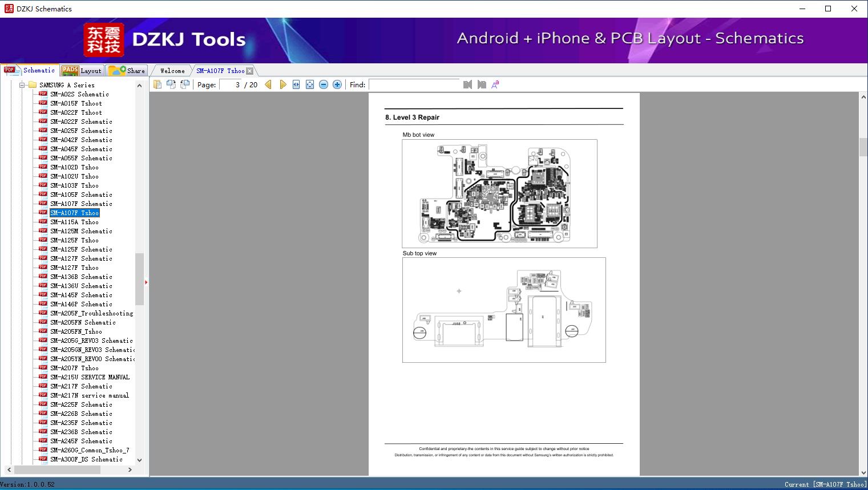Open SM-A103F Tshoo entry
The height and width of the screenshot is (490, 868).
click(x=74, y=185)
